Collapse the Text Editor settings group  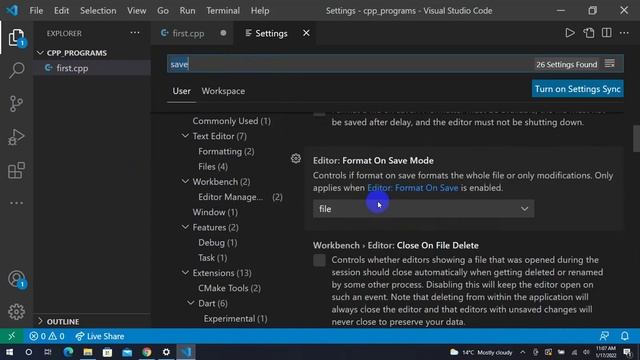click(x=185, y=136)
